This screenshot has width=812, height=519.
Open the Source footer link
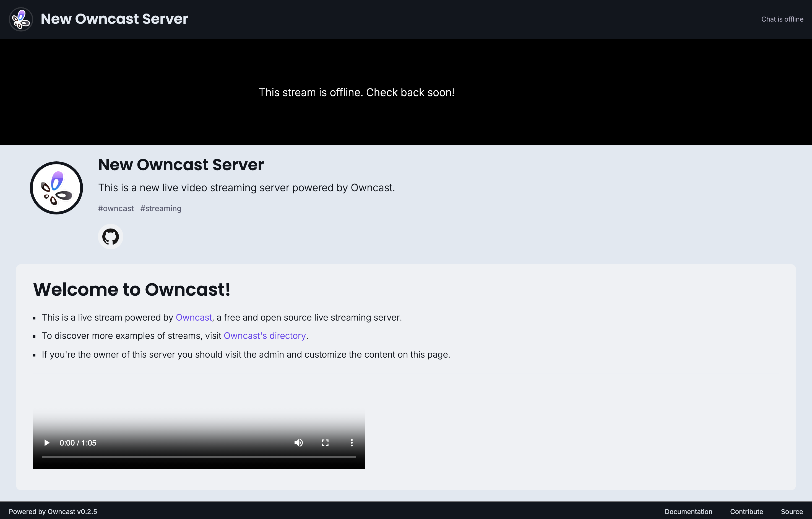click(792, 511)
